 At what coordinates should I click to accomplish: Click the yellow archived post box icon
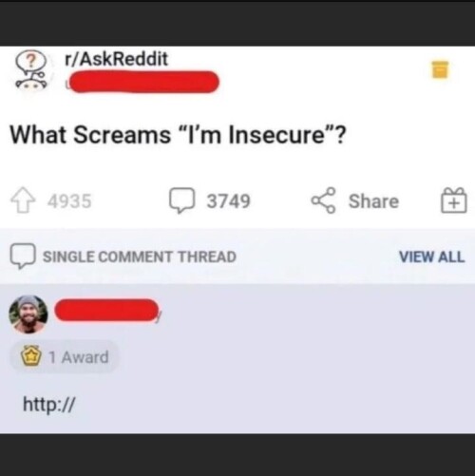click(440, 69)
